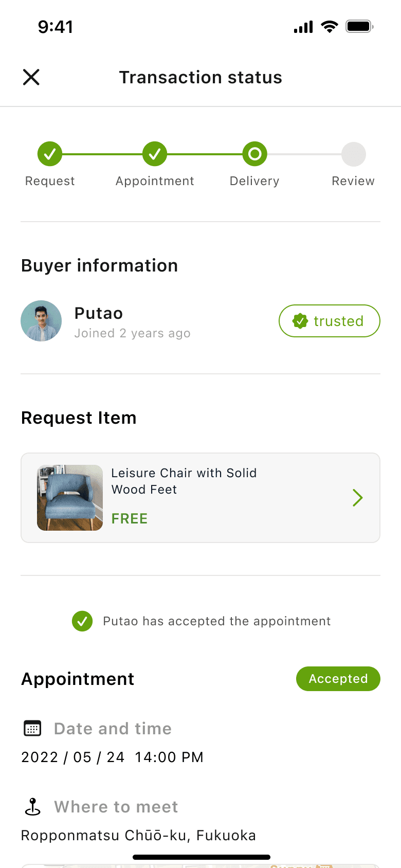401x868 pixels.
Task: Tap the Ropponmatsu Chūō-ku, Fukuoka address
Action: click(139, 835)
